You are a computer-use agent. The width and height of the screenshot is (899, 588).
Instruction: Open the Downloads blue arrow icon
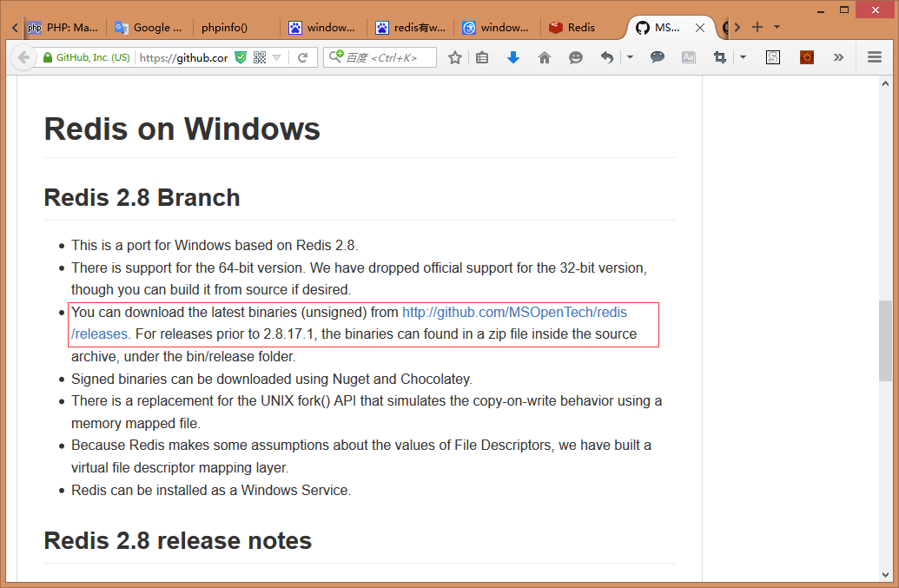[513, 57]
